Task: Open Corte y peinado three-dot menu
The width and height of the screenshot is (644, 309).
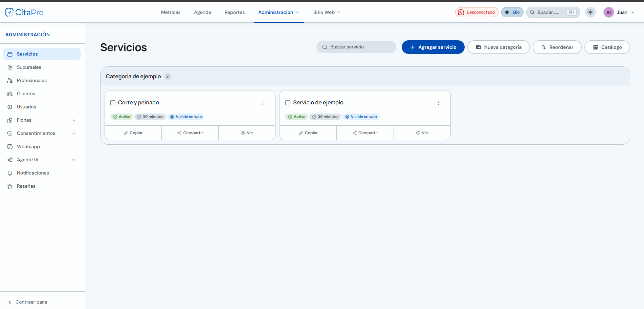Action: [x=263, y=103]
